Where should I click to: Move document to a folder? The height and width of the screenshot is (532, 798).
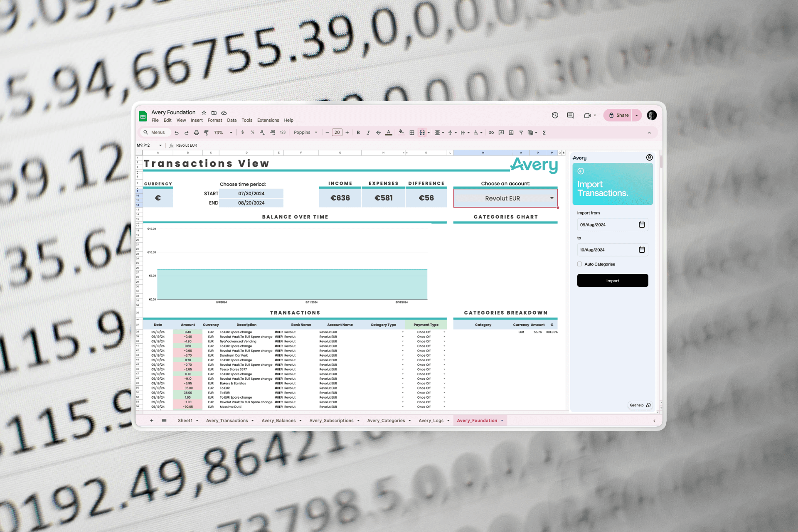coord(214,113)
